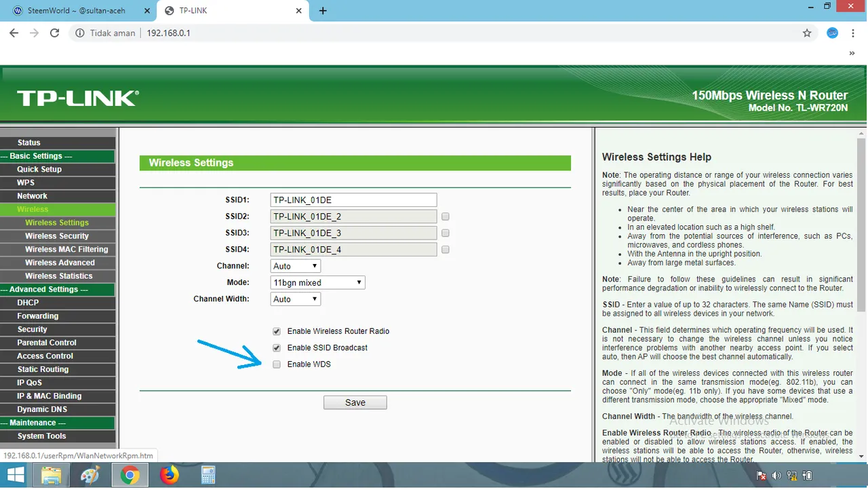Screen dimensions: 868x490
Task: Go back to the previous page
Action: tap(14, 33)
